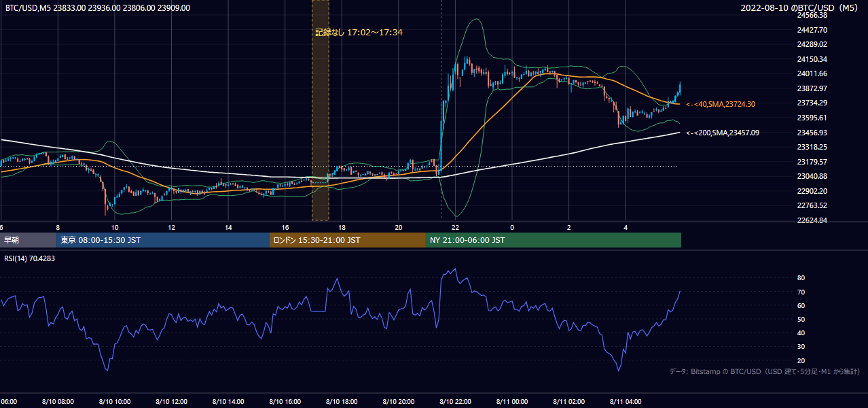The image size is (868, 408).
Task: Click the '8/10 12:00' bottom time label
Action: pyautogui.click(x=171, y=401)
